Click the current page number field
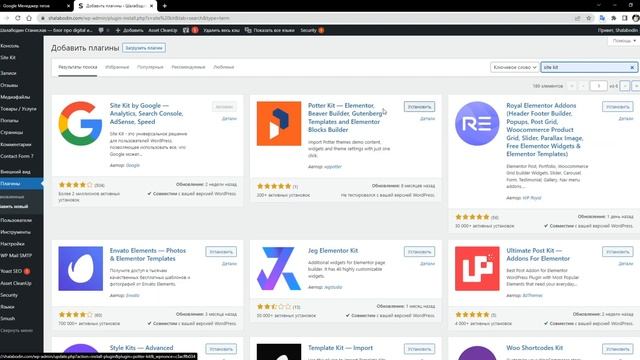 coord(598,86)
